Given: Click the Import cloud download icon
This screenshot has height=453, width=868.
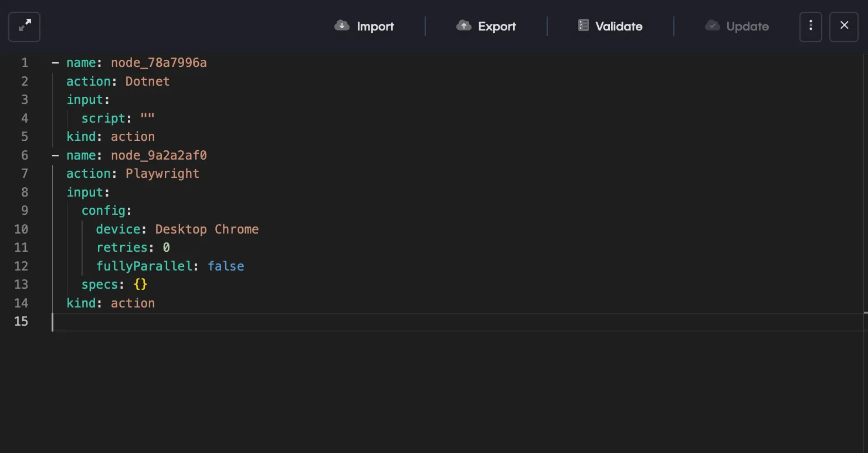Looking at the screenshot, I should 342,25.
